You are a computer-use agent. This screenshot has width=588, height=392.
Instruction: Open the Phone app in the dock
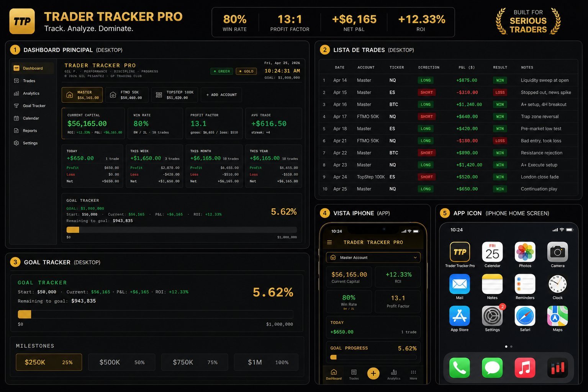click(460, 368)
